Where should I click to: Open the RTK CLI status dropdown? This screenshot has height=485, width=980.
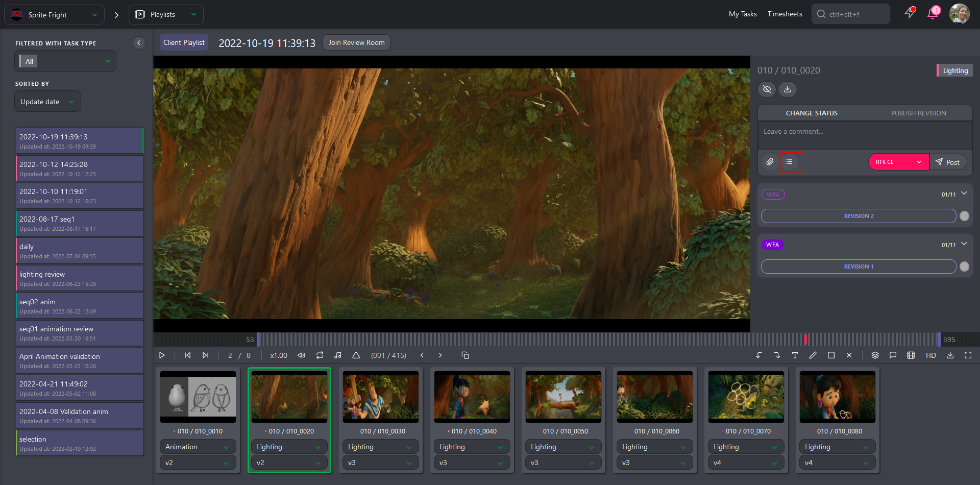898,162
